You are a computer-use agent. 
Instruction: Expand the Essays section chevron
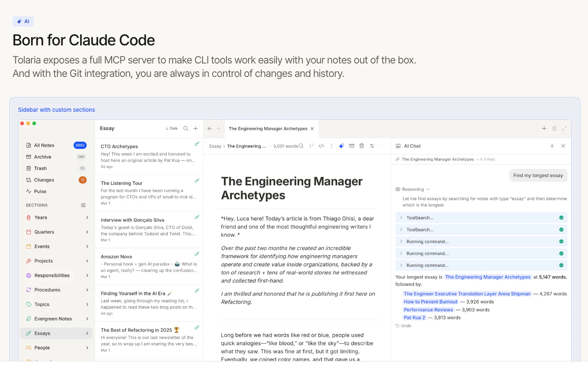[x=87, y=334]
